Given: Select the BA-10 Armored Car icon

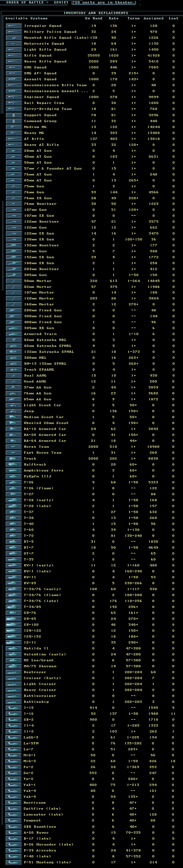Looking at the screenshot, I should (14, 429).
